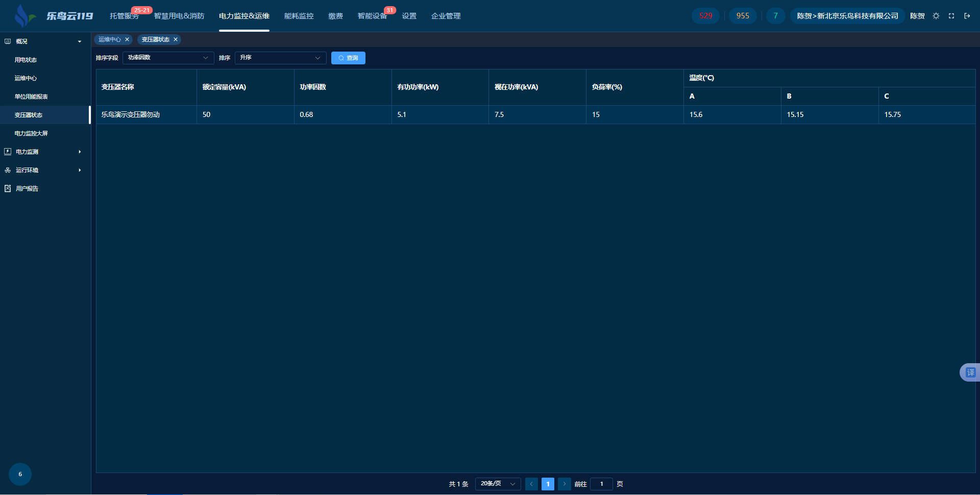Open the red 529 alarm counter
Screen dimensions: 980x495
(705, 16)
